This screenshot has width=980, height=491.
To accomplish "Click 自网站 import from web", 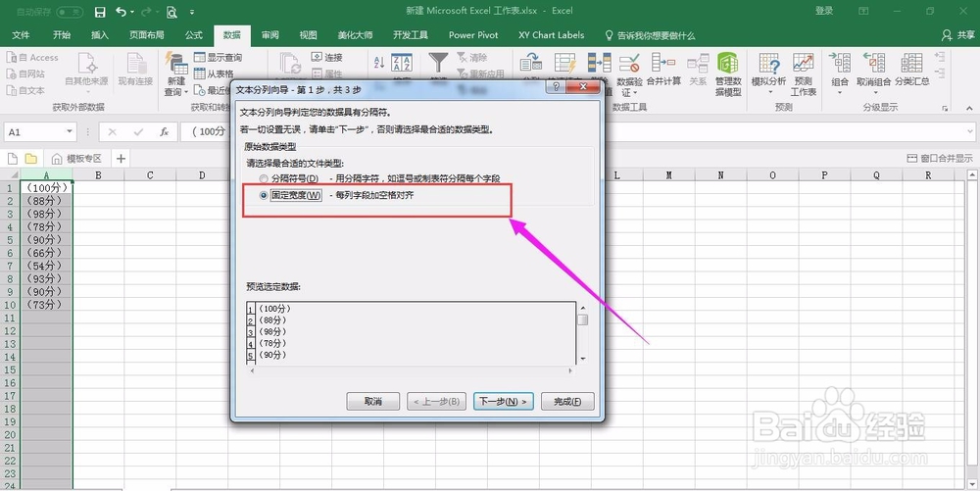I will (26, 74).
